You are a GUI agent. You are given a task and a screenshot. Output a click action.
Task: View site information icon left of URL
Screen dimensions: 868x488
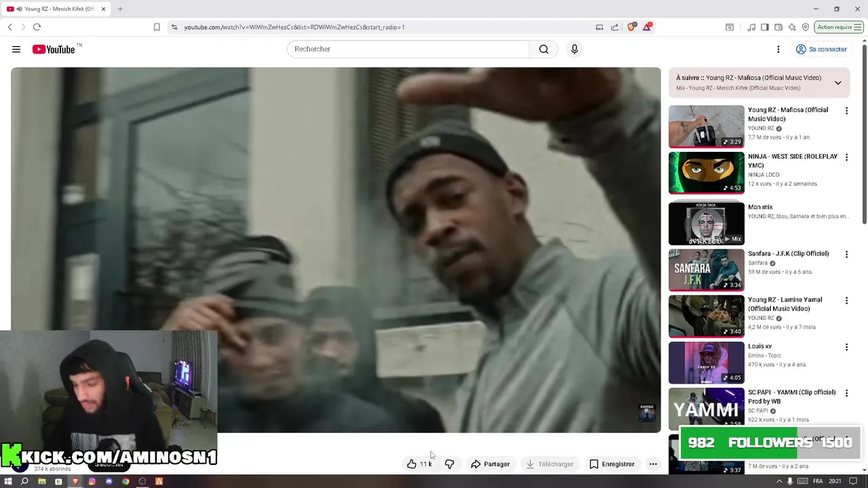tap(174, 27)
